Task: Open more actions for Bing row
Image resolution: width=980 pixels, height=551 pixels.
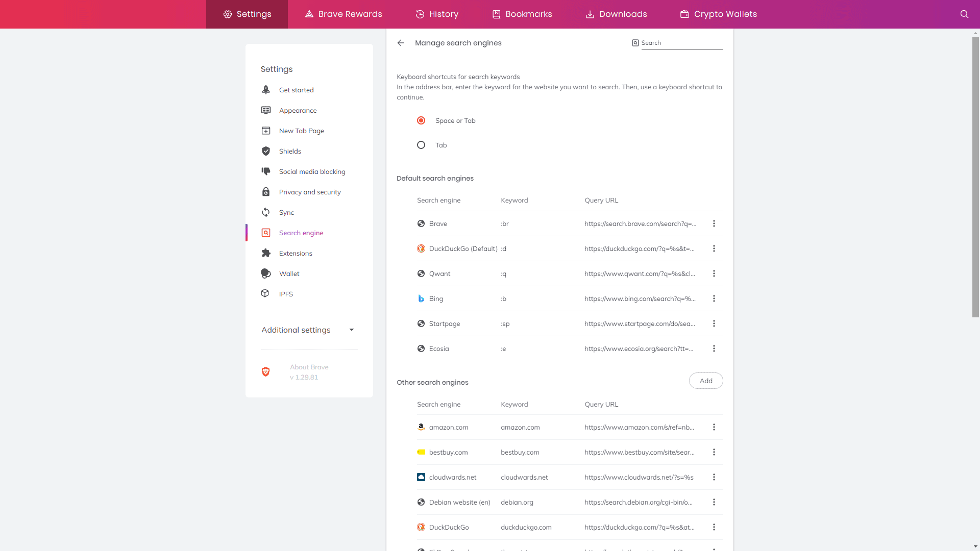Action: 714,298
